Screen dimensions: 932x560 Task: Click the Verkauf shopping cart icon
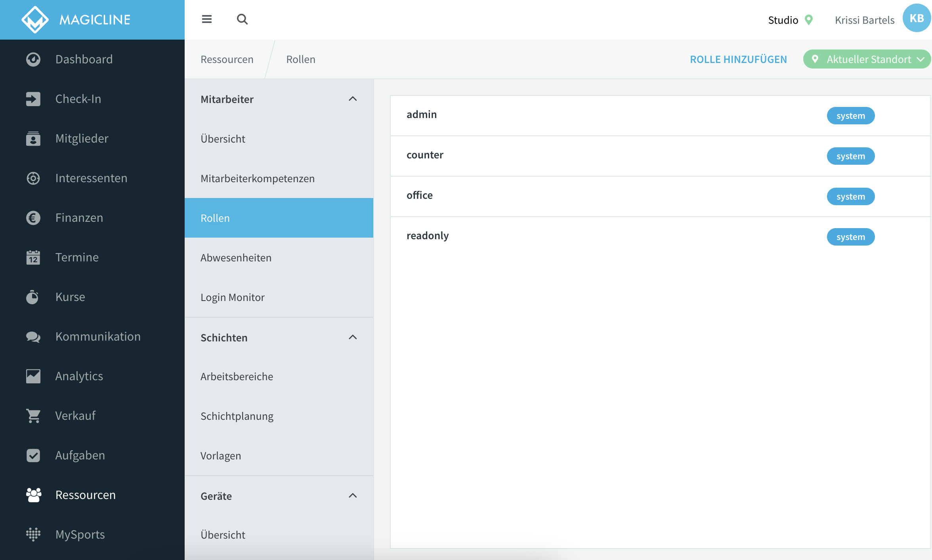click(33, 416)
